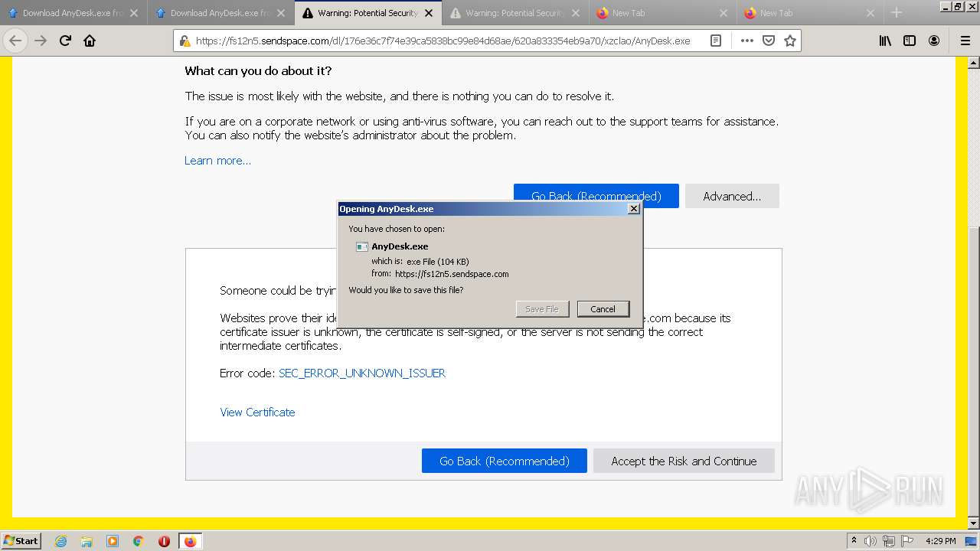This screenshot has height=551, width=980.
Task: Click the AnyDesk.exe file icon in dialog
Action: pyautogui.click(x=362, y=246)
